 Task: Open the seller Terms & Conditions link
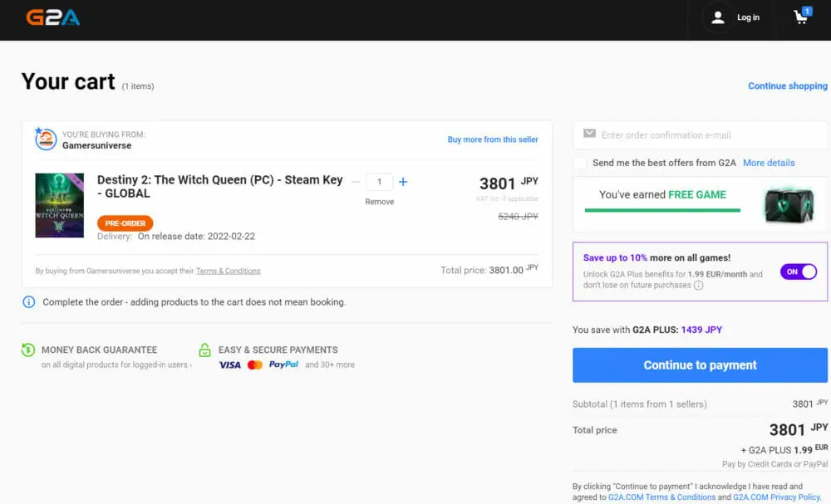coord(228,271)
